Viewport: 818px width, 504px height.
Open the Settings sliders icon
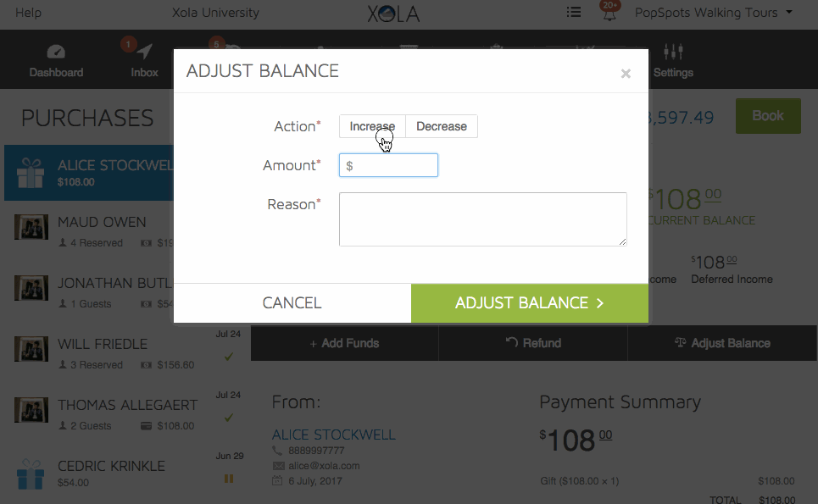coord(673,52)
